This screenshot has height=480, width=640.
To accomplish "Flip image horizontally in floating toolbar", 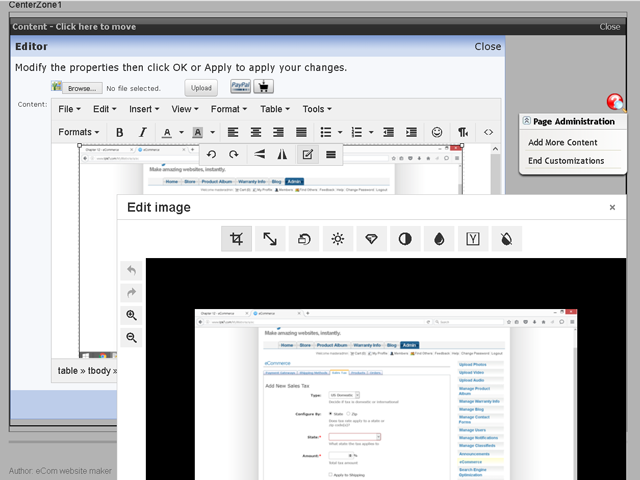I will (282, 154).
